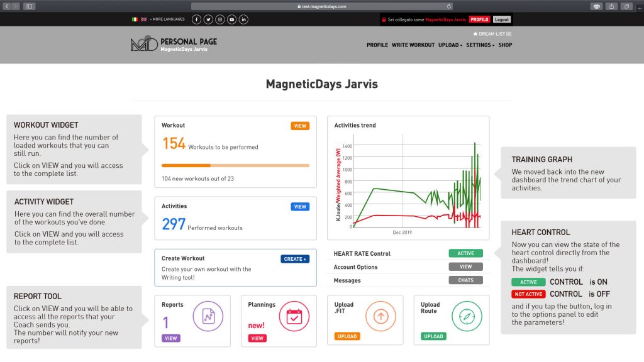The width and height of the screenshot is (644, 362).
Task: Click the 'new!' label under Plannings
Action: [x=257, y=326]
